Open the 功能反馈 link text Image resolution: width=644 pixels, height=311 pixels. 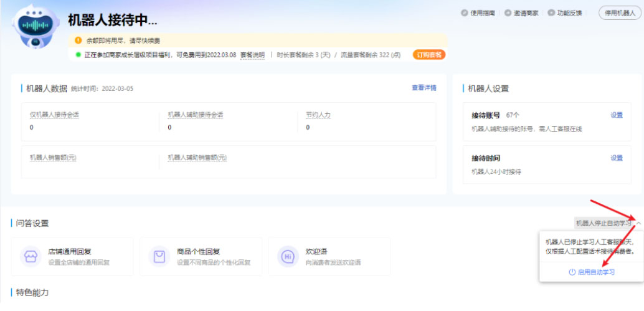(570, 12)
